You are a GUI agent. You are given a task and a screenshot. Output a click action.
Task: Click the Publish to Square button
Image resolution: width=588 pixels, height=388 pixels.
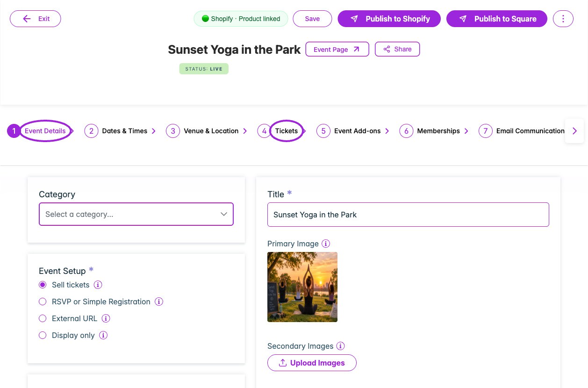[x=497, y=19]
